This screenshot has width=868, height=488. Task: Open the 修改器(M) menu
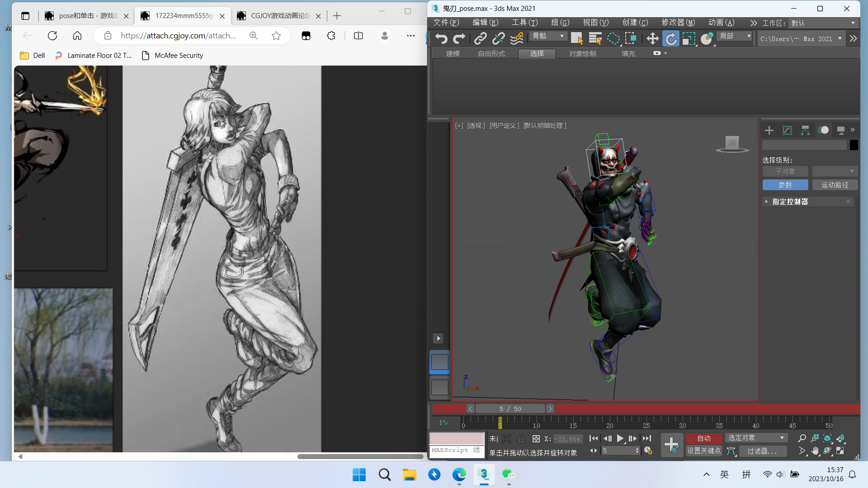[x=678, y=23]
